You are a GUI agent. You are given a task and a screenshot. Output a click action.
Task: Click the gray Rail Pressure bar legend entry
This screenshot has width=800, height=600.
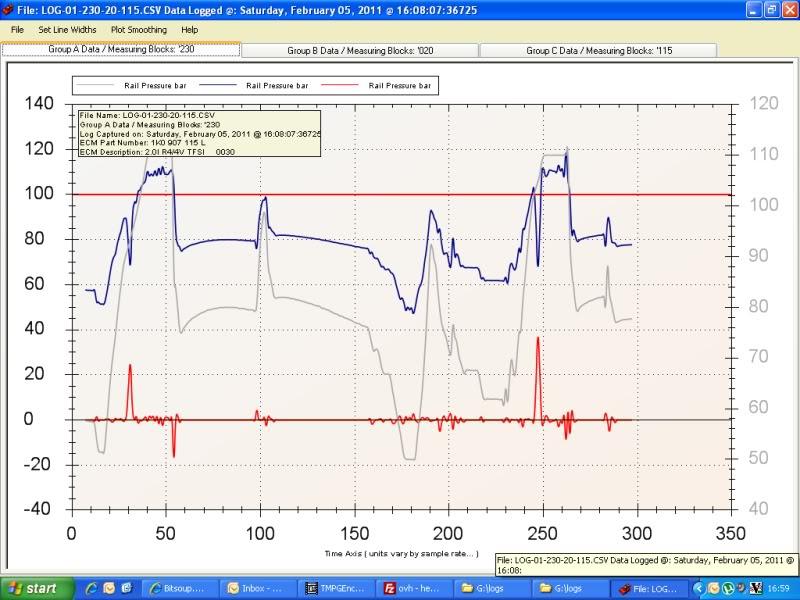[131, 86]
